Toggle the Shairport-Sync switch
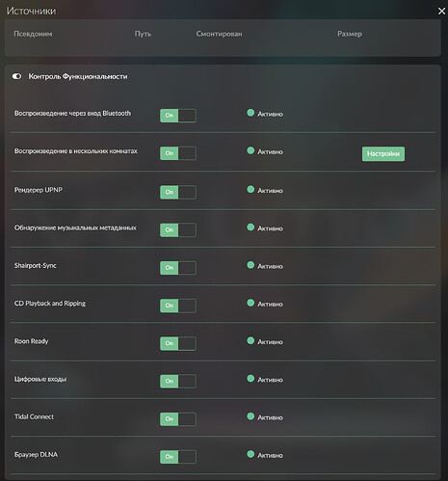 tap(178, 268)
